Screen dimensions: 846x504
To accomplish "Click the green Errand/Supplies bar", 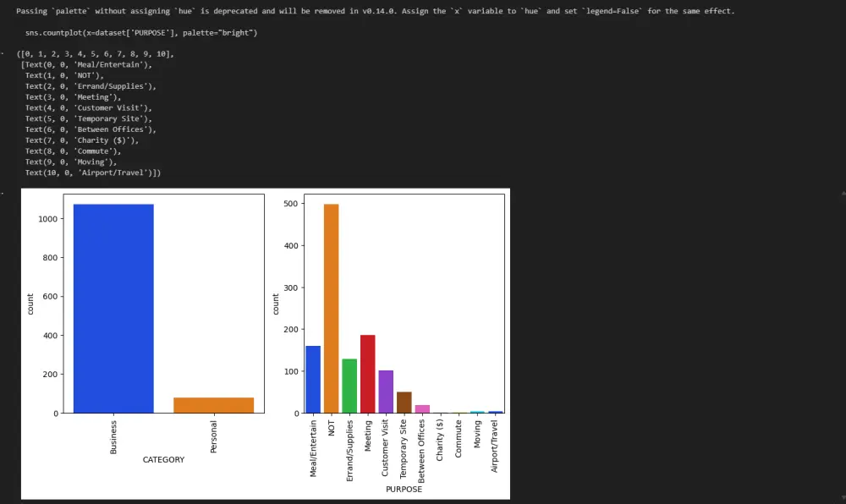I will (349, 386).
